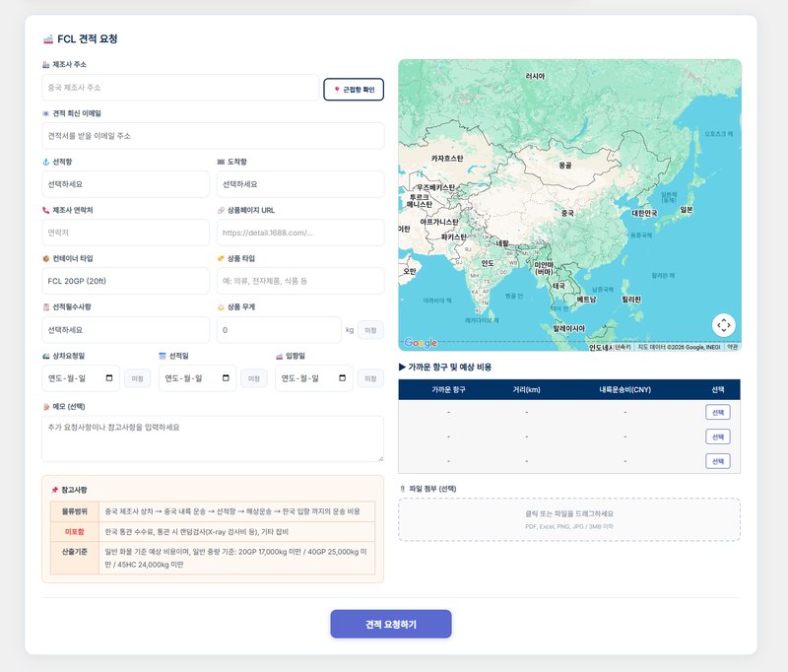Click the Google logo on the map
The height and width of the screenshot is (672, 788).
tap(421, 343)
